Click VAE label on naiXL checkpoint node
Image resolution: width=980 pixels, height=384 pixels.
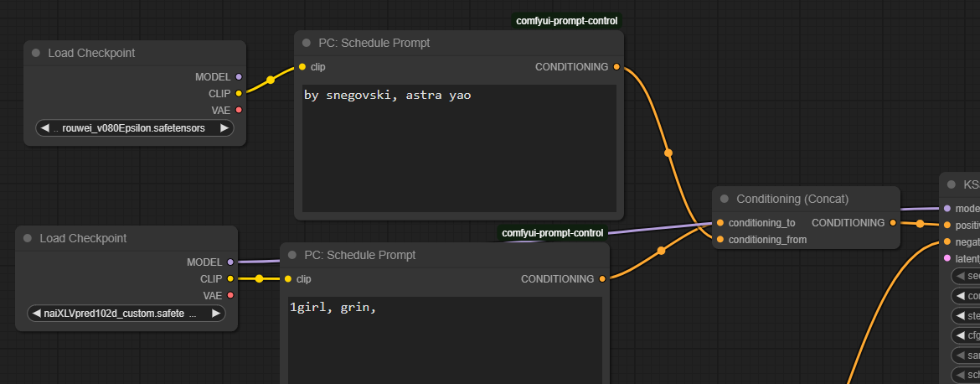(x=213, y=295)
